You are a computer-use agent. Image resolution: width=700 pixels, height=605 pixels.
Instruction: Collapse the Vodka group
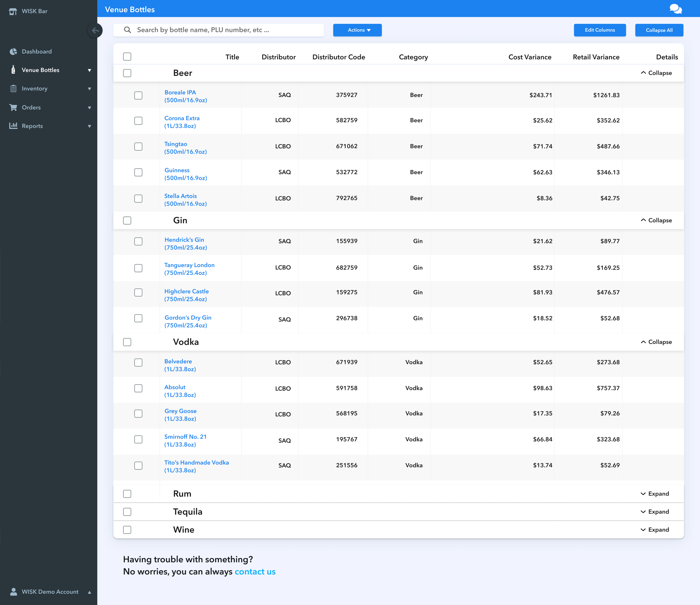tap(656, 342)
